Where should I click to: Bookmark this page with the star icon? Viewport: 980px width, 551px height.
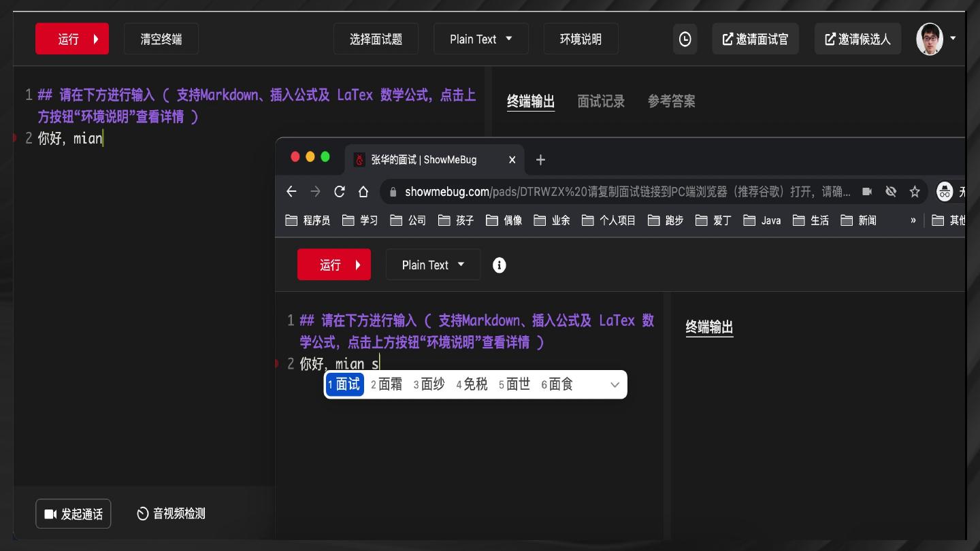pos(915,192)
